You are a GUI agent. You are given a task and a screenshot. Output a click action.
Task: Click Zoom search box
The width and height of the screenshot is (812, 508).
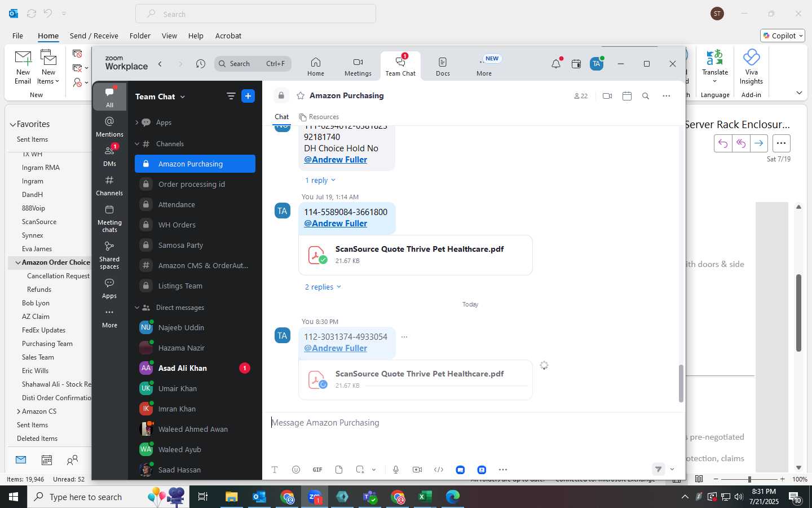(x=253, y=64)
